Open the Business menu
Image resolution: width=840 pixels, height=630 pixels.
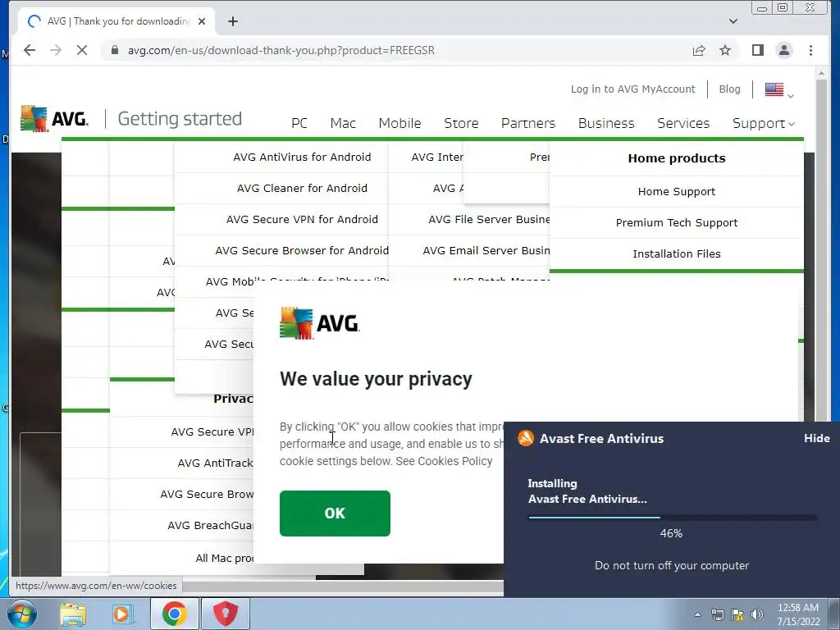click(x=606, y=123)
